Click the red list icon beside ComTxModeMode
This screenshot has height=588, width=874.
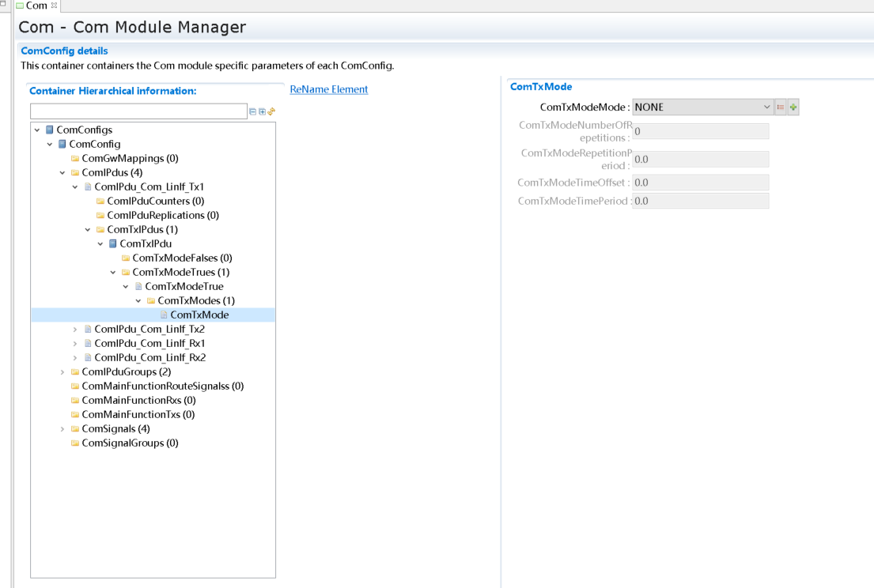pyautogui.click(x=781, y=107)
